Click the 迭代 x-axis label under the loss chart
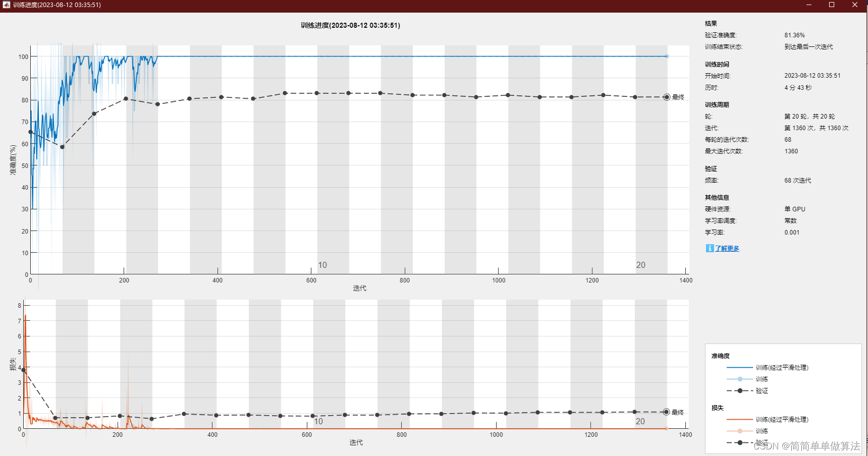This screenshot has width=868, height=456. click(x=356, y=443)
